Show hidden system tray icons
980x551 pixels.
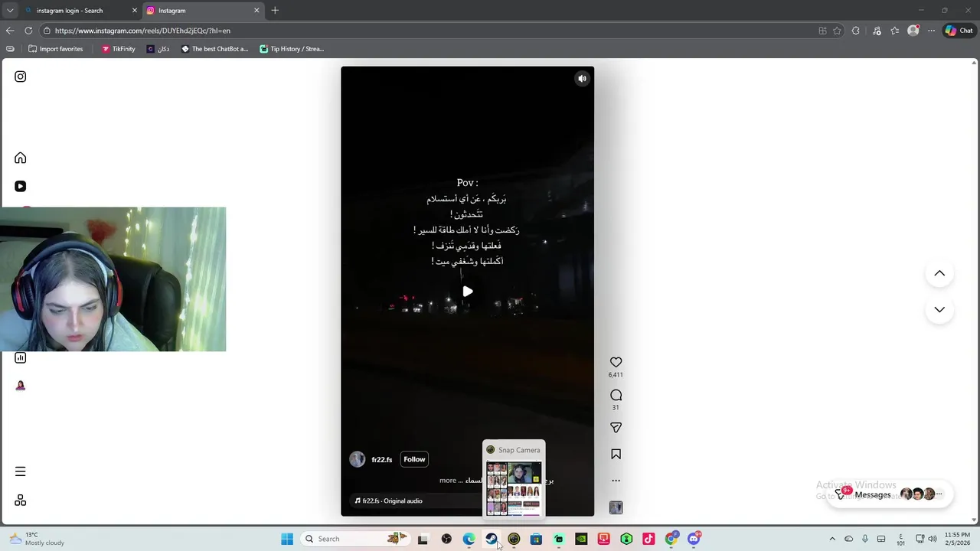click(832, 539)
